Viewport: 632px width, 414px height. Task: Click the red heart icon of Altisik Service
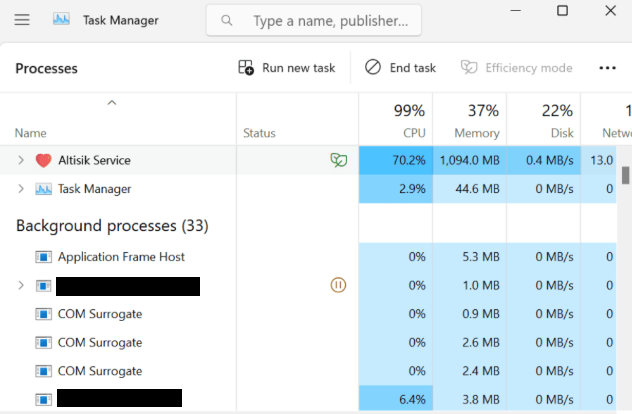tap(43, 160)
